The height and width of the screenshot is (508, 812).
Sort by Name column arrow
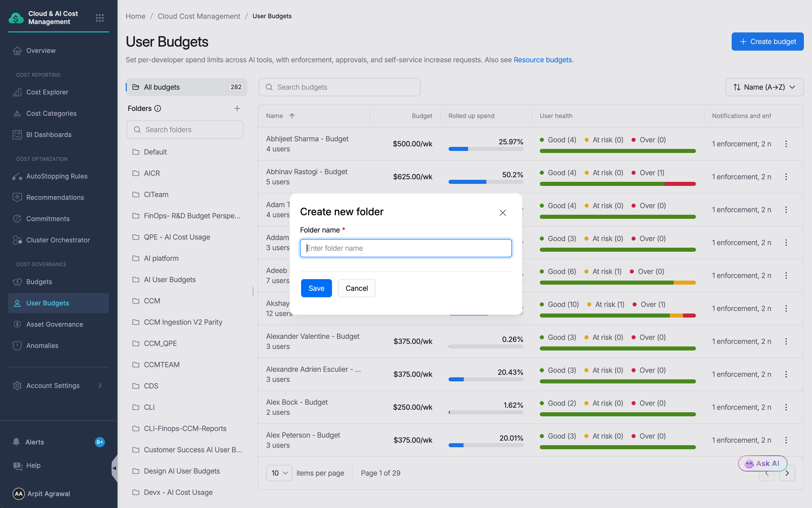292,116
